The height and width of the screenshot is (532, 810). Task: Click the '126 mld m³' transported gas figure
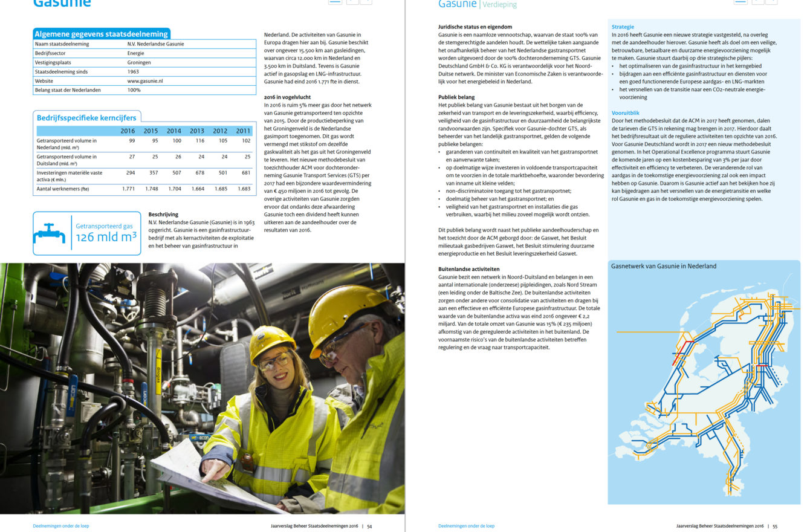(x=106, y=237)
